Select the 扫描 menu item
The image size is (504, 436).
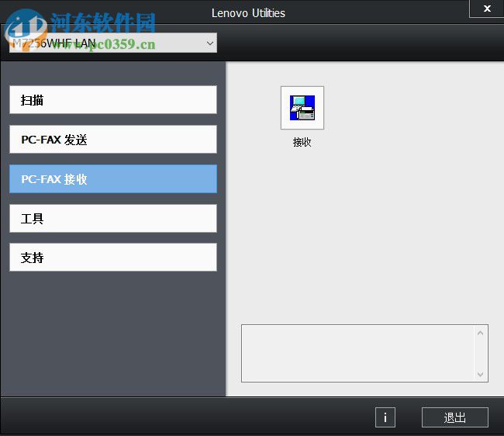click(x=113, y=99)
